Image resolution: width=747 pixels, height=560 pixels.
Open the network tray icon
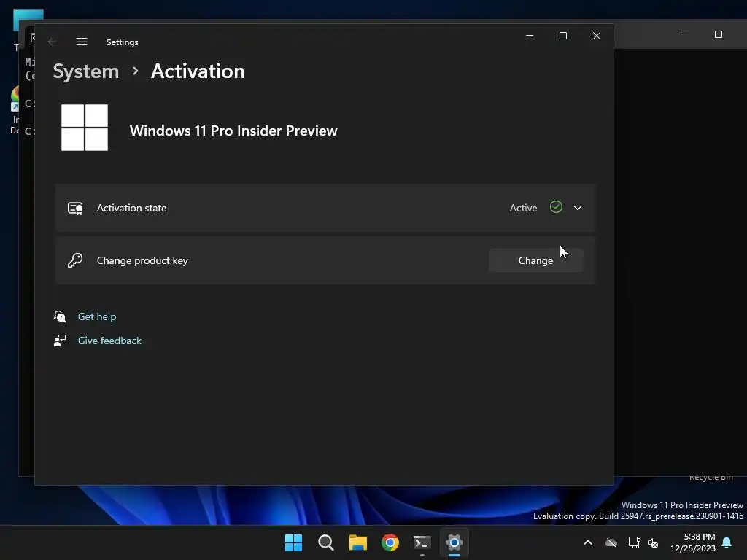[634, 542]
